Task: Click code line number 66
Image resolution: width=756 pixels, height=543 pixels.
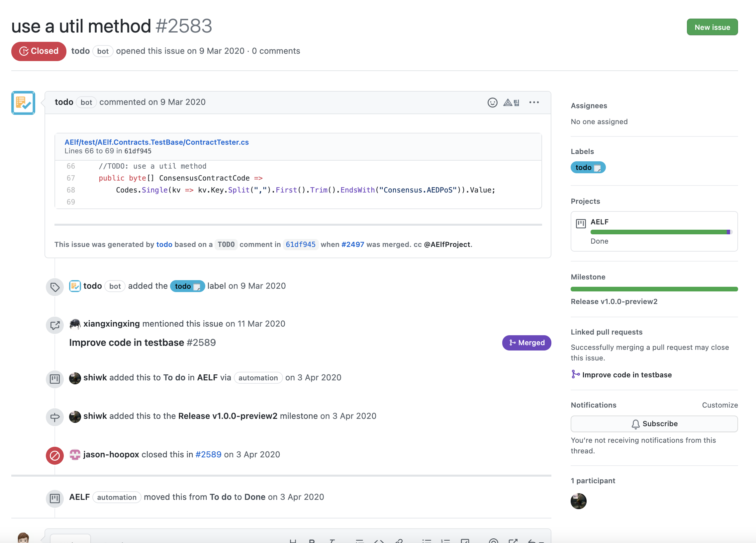Action: click(70, 166)
